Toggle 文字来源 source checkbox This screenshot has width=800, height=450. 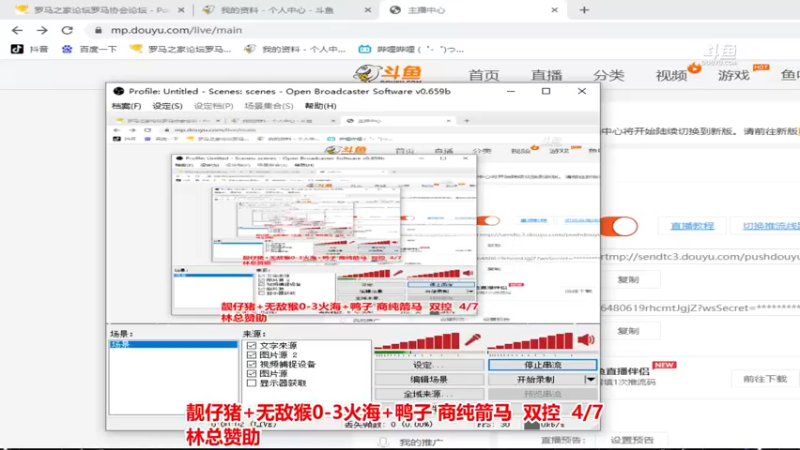coord(252,345)
